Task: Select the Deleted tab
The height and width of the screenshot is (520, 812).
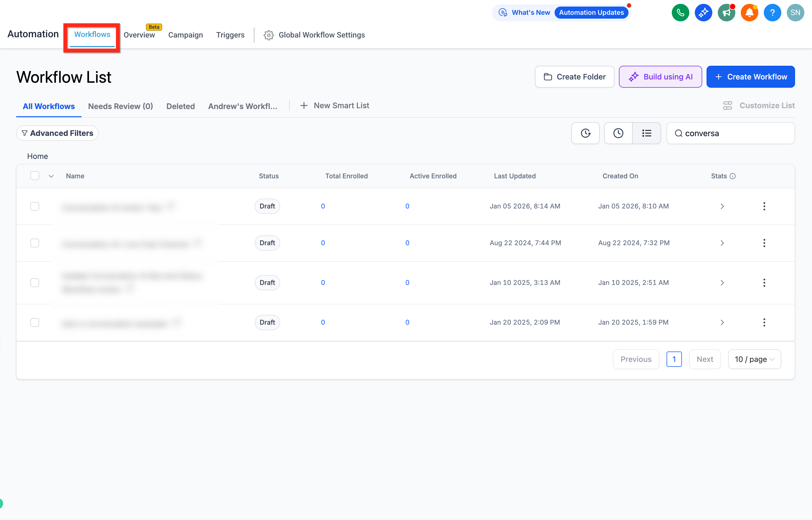Action: pyautogui.click(x=180, y=106)
